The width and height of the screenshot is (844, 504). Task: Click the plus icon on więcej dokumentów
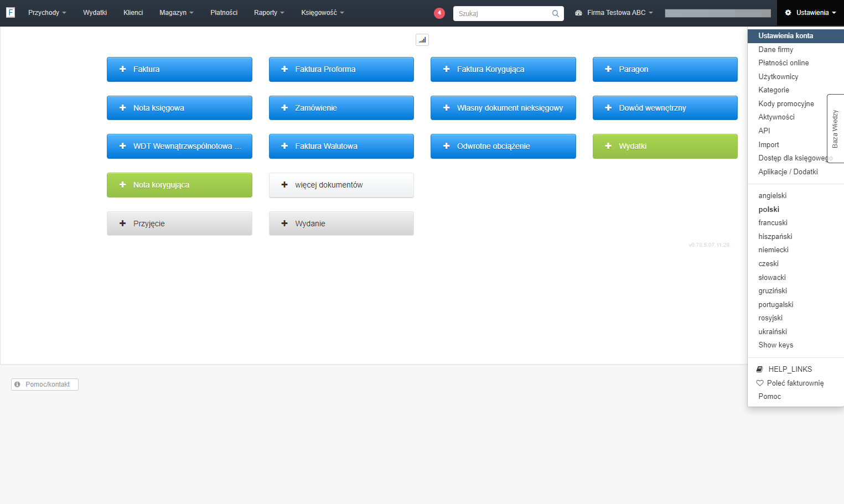(x=284, y=185)
